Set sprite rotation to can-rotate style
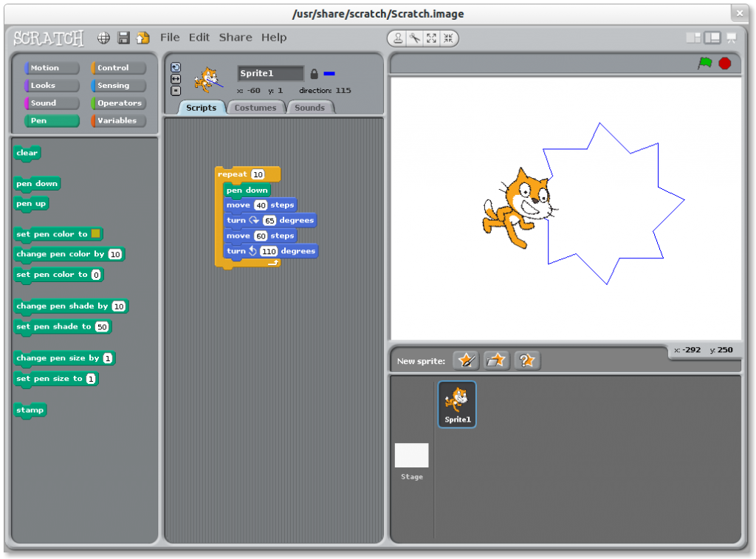This screenshot has height=559, width=756. [176, 67]
